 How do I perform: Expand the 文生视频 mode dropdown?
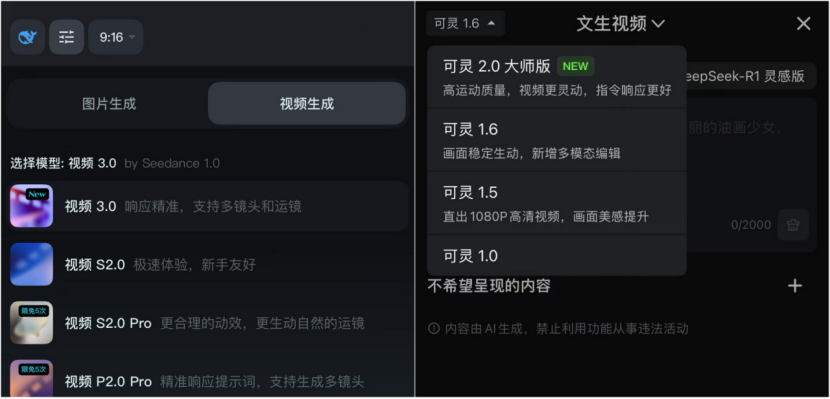click(x=620, y=24)
